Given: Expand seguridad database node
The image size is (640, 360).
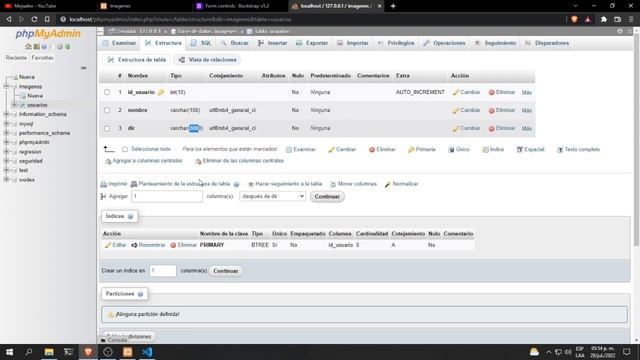Looking at the screenshot, I should [6, 161].
